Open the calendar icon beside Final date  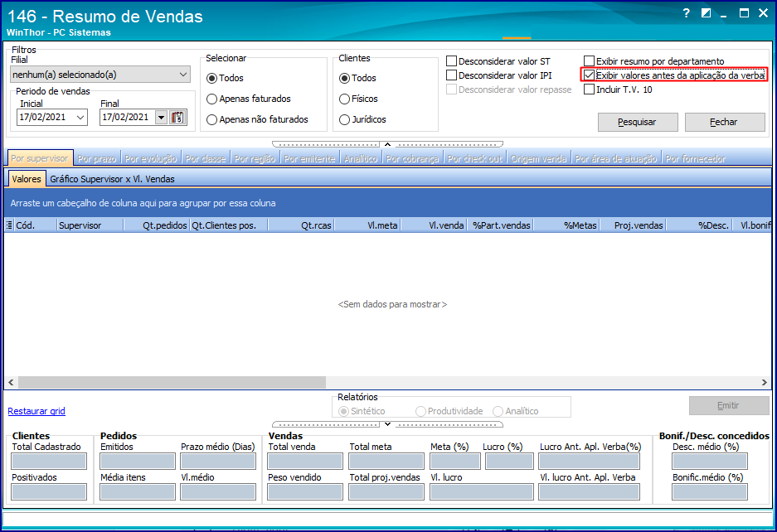[177, 118]
